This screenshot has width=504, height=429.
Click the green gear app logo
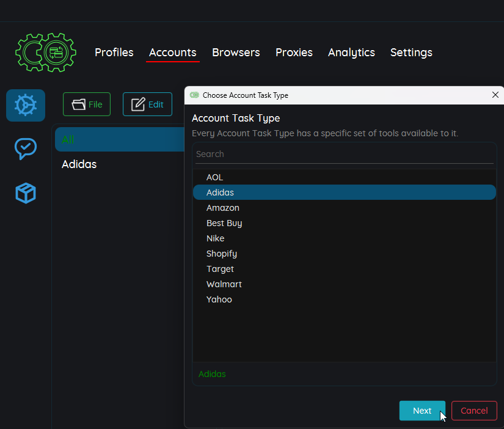click(45, 53)
